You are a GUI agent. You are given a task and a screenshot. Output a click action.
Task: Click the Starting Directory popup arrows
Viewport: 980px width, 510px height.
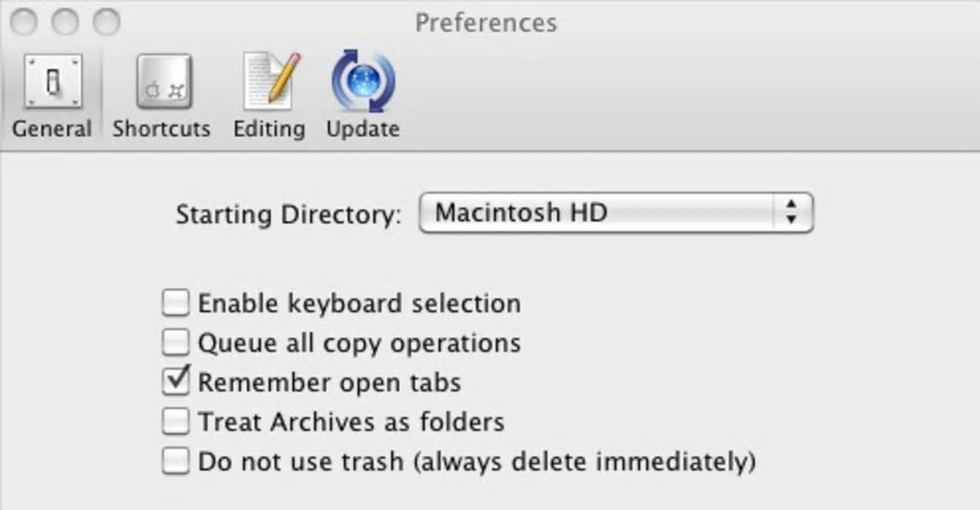pos(791,212)
